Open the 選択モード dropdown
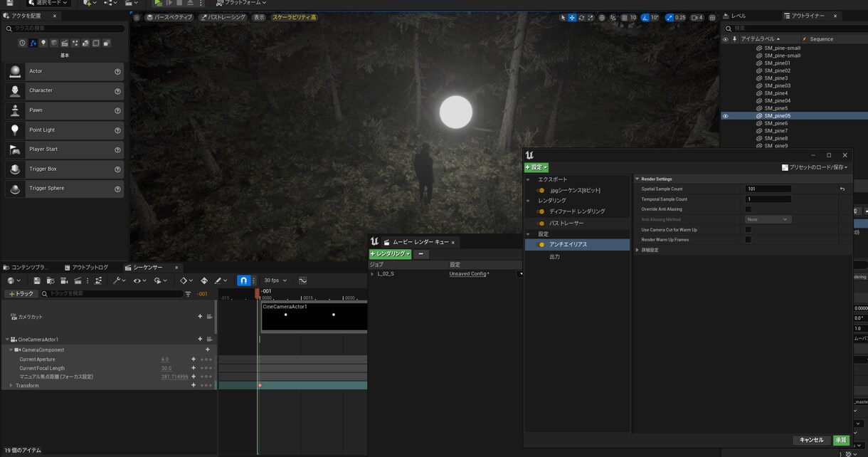This screenshot has width=868, height=457. tap(50, 3)
